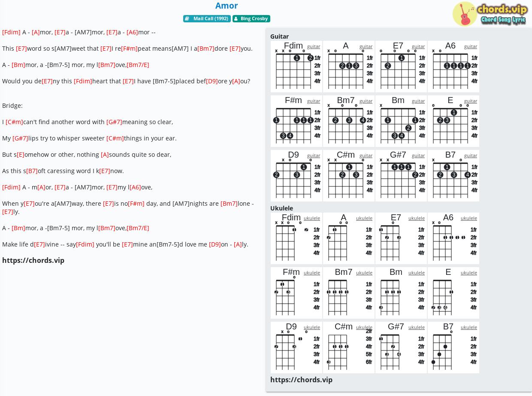Select the D9 guitar chord diagram

tap(296, 176)
